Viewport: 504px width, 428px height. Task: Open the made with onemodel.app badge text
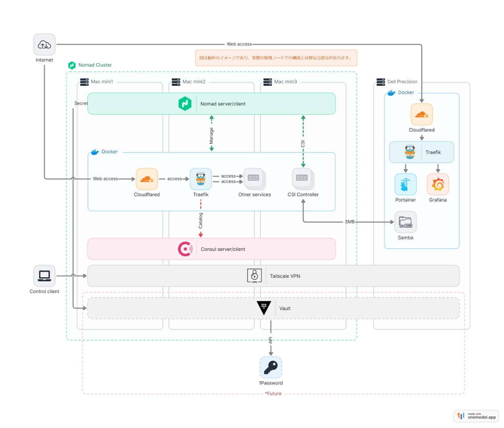(481, 416)
